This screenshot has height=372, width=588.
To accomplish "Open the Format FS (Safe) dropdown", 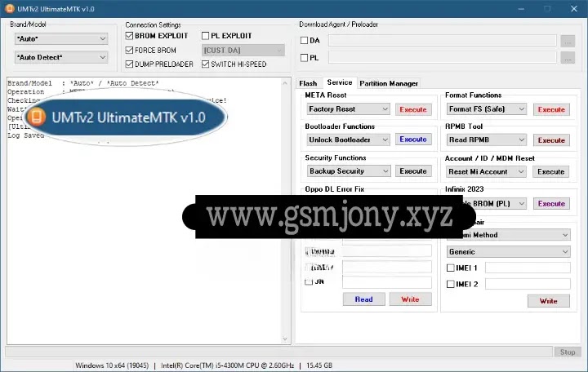I will [487, 109].
